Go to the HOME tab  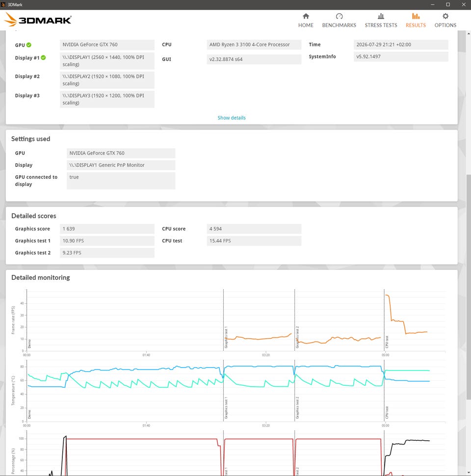[306, 20]
